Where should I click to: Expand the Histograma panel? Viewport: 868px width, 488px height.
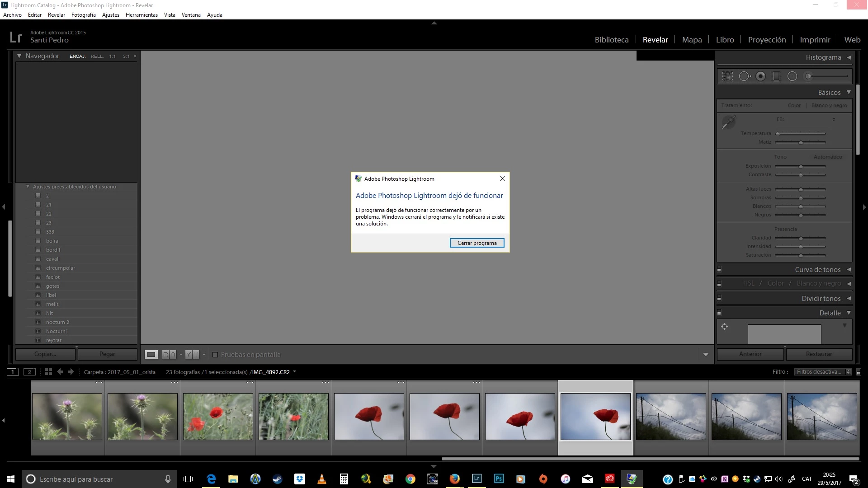849,57
